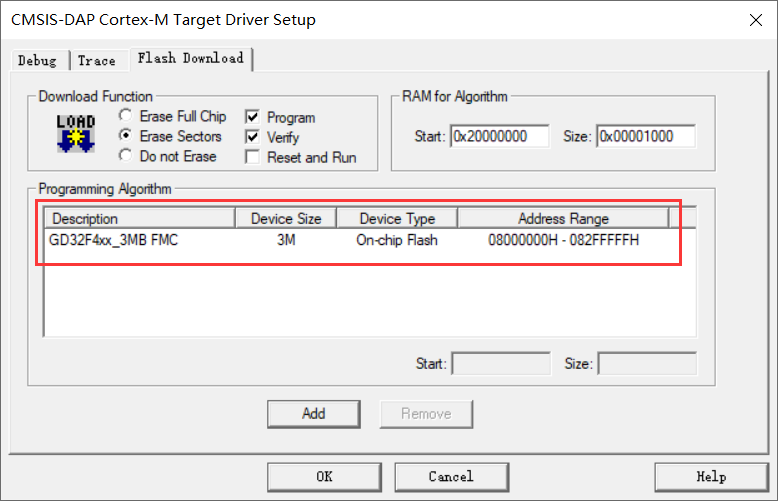Close the Target Driver Setup dialog
The height and width of the screenshot is (501, 778).
coord(752,19)
